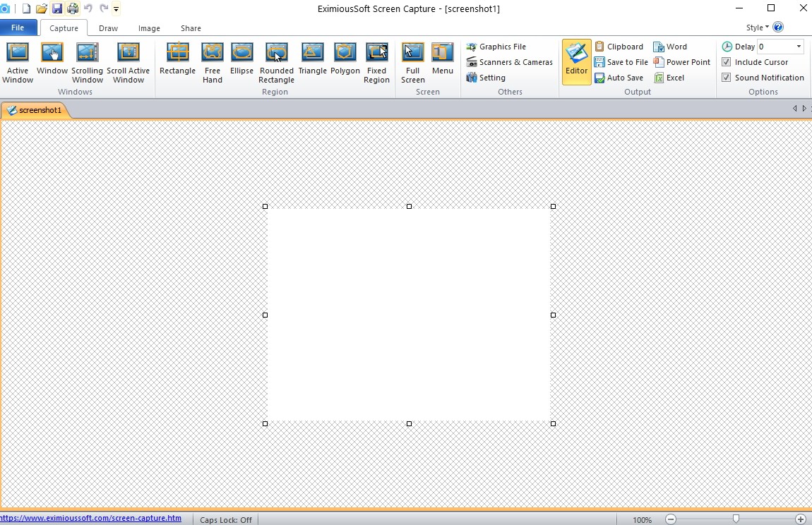The image size is (812, 525).
Task: Choose Triangle region capture
Action: click(312, 59)
